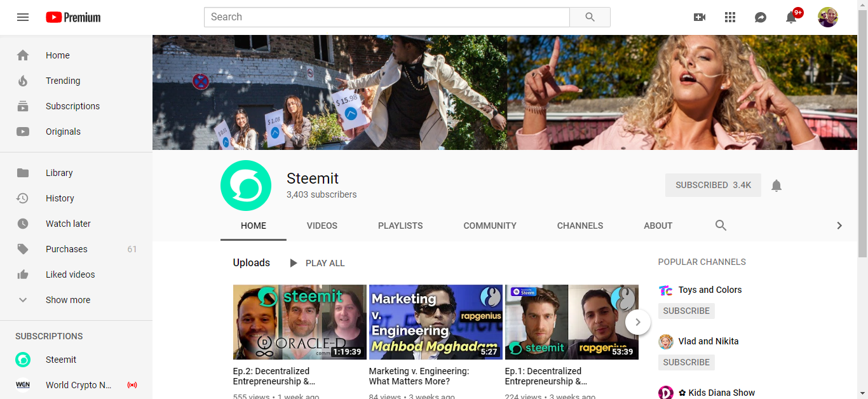868x399 pixels.
Task: Subscribe to Vlad and Nikita
Action: click(x=686, y=362)
